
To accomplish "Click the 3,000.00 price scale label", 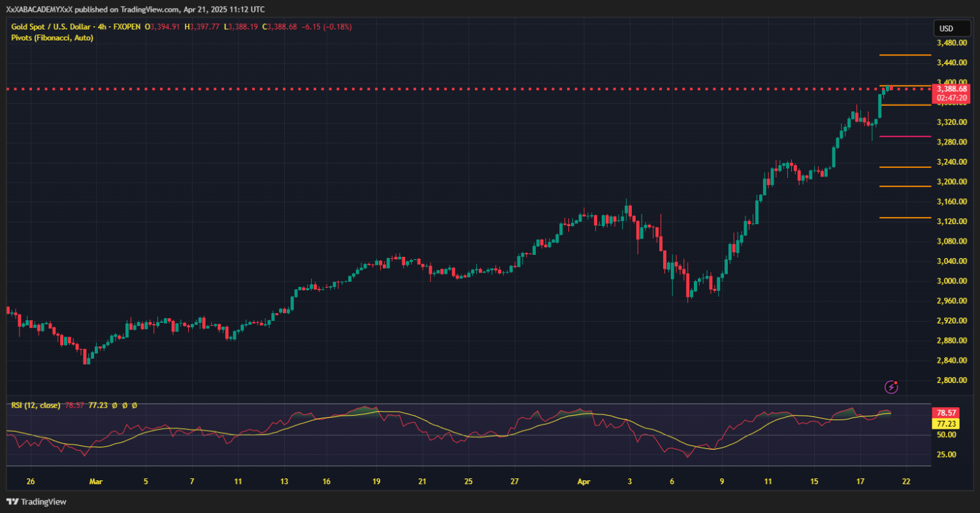I will click(x=951, y=281).
